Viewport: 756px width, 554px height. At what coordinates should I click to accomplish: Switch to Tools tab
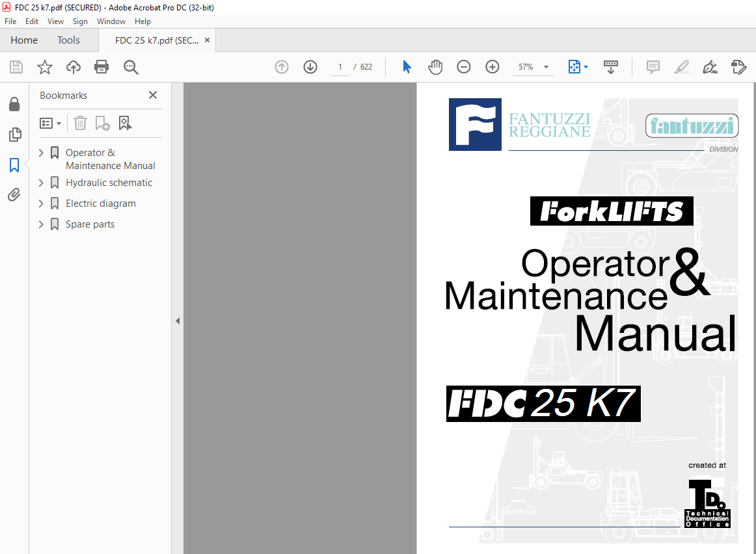tap(68, 40)
